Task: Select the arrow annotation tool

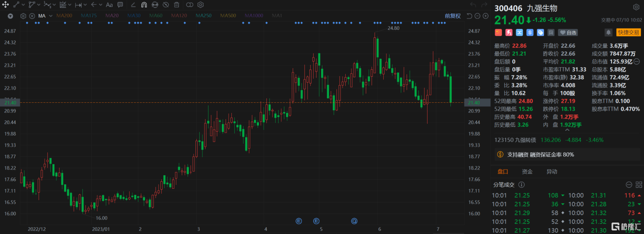Action: pos(94,5)
